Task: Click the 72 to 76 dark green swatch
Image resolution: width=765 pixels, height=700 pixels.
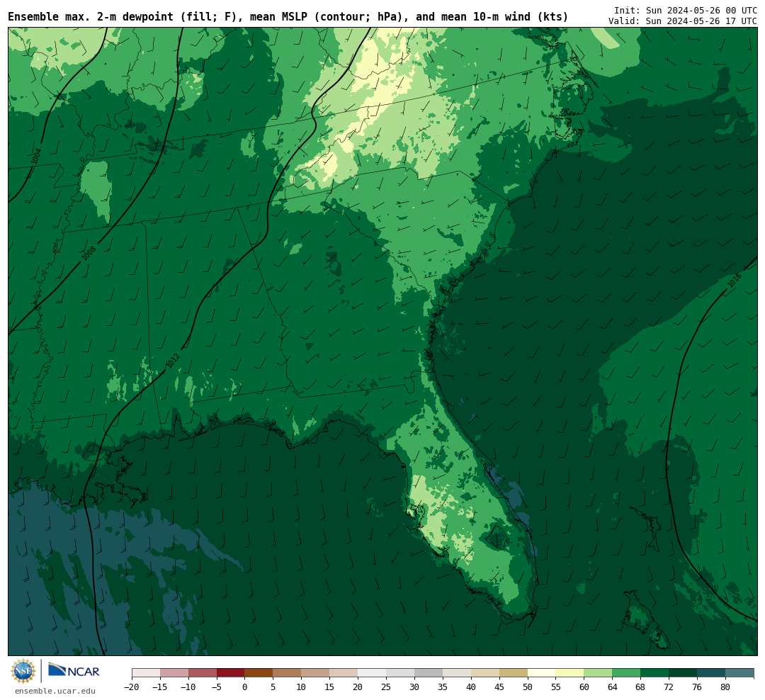Action: pyautogui.click(x=683, y=673)
